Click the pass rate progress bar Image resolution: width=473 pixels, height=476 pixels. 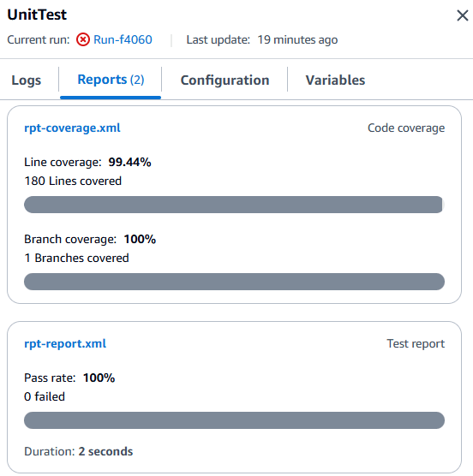pos(234,420)
